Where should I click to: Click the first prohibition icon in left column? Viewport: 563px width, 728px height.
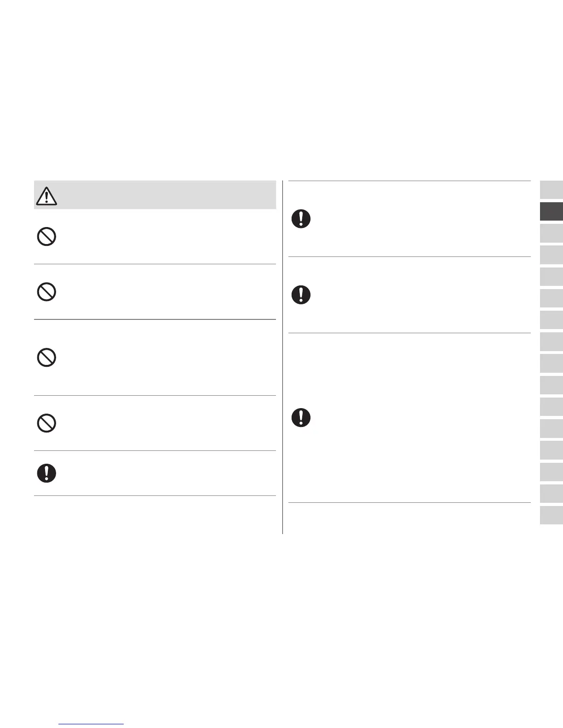[46, 237]
